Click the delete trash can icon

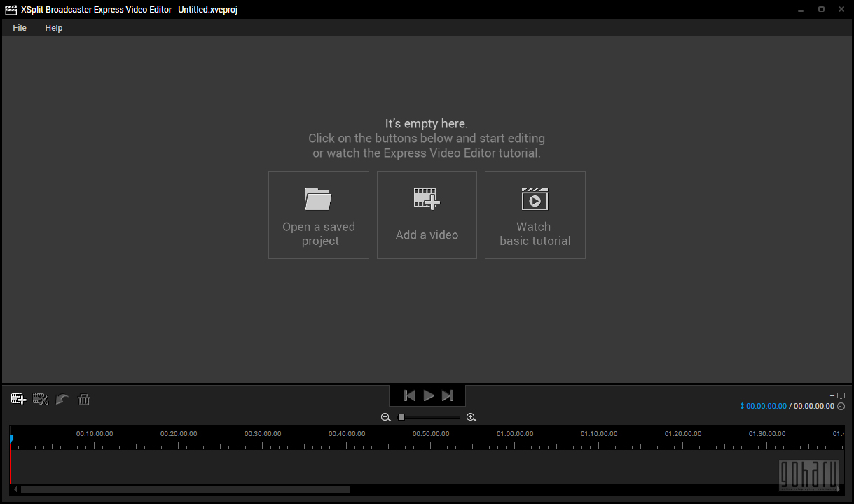point(84,400)
